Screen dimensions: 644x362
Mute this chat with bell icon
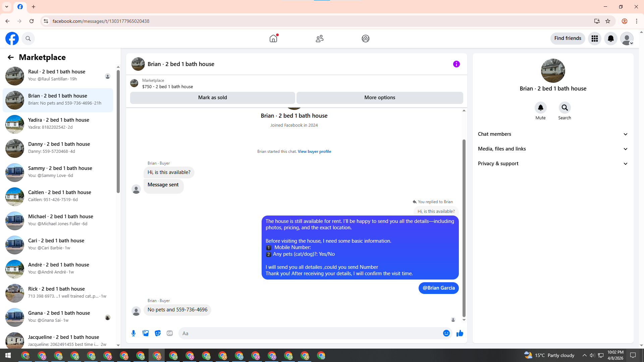pyautogui.click(x=540, y=108)
